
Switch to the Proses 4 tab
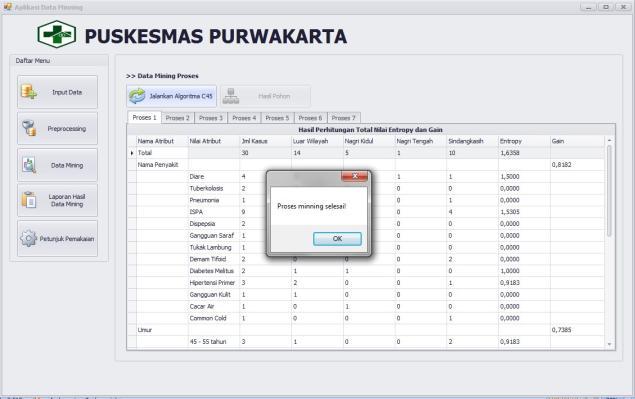pos(244,118)
